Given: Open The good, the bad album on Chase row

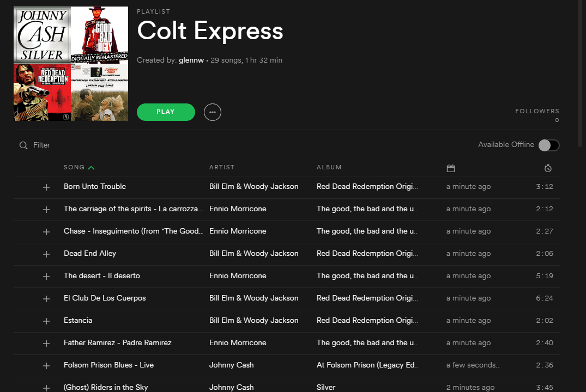Looking at the screenshot, I should 367,231.
